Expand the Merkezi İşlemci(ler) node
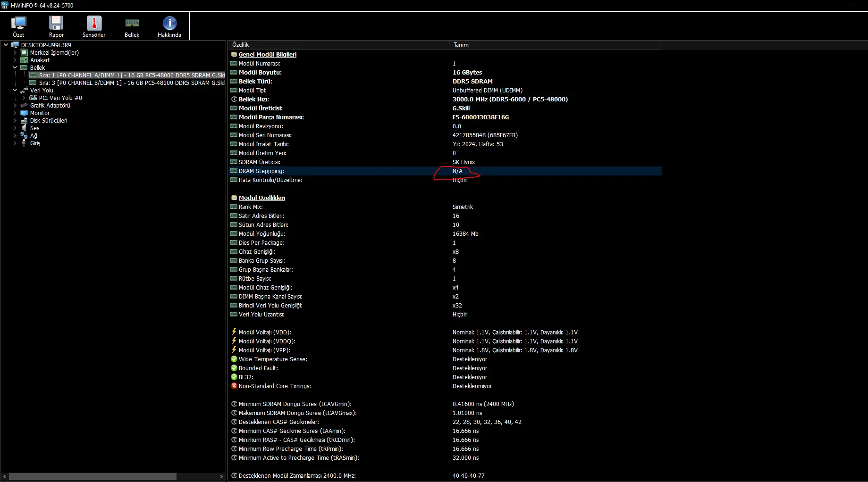The width and height of the screenshot is (868, 482). tap(15, 52)
